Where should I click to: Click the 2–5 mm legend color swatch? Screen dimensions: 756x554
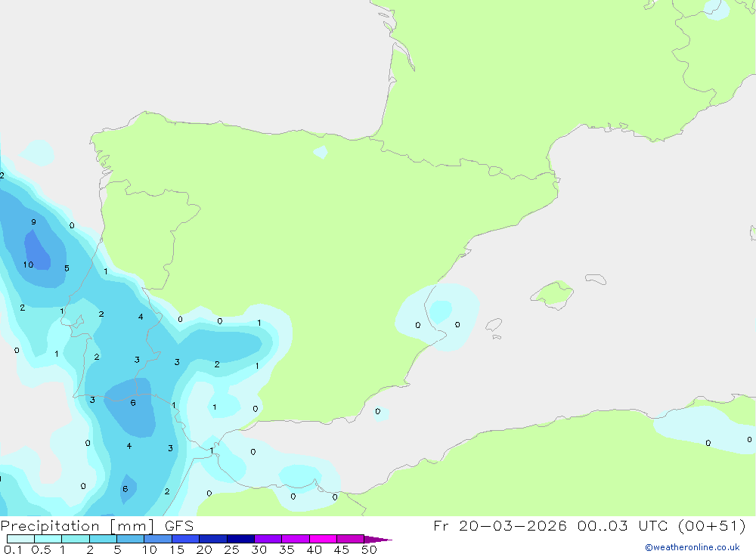coord(103,539)
